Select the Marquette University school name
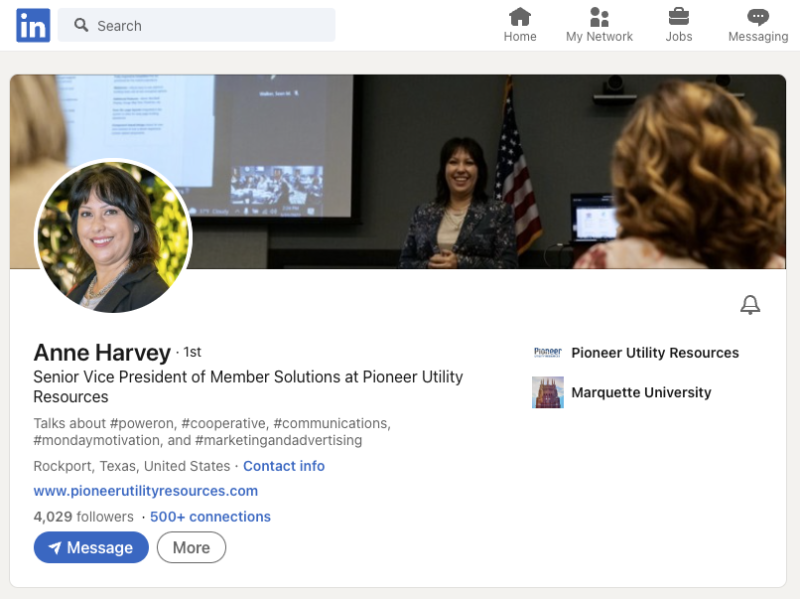 (x=641, y=392)
